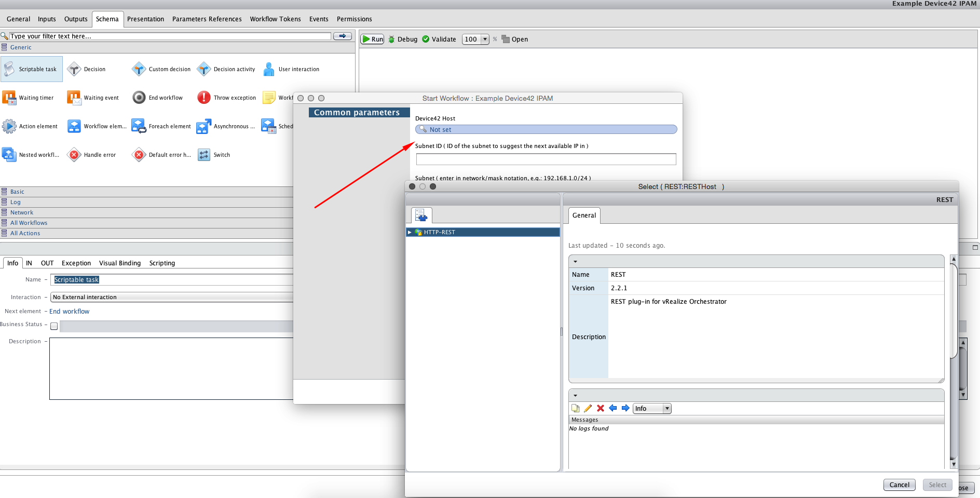This screenshot has height=498, width=980.
Task: Switch to Parameters References tab
Action: tap(207, 19)
